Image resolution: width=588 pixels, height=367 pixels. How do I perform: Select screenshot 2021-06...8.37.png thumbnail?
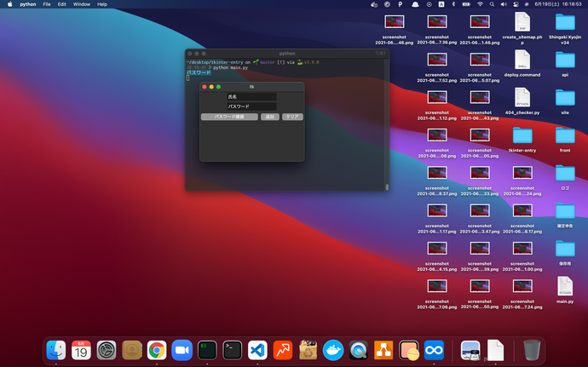(x=437, y=173)
